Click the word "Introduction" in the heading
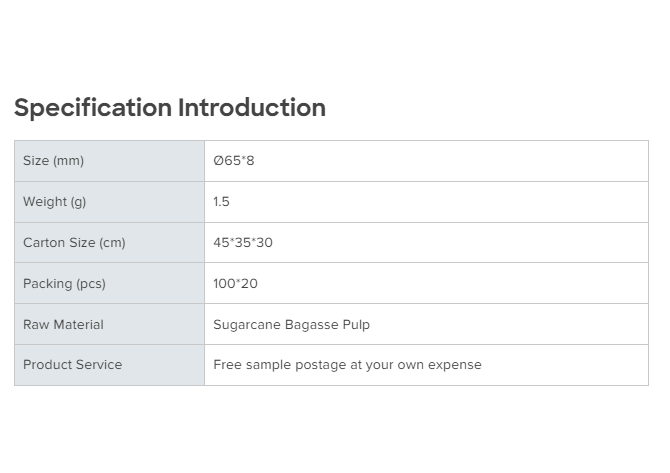The image size is (670, 473). (252, 108)
